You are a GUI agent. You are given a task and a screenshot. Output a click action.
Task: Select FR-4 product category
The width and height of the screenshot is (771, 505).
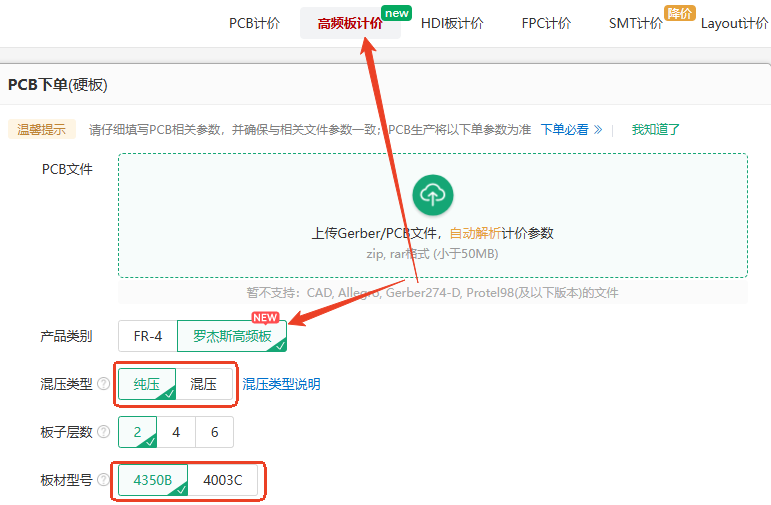[147, 336]
